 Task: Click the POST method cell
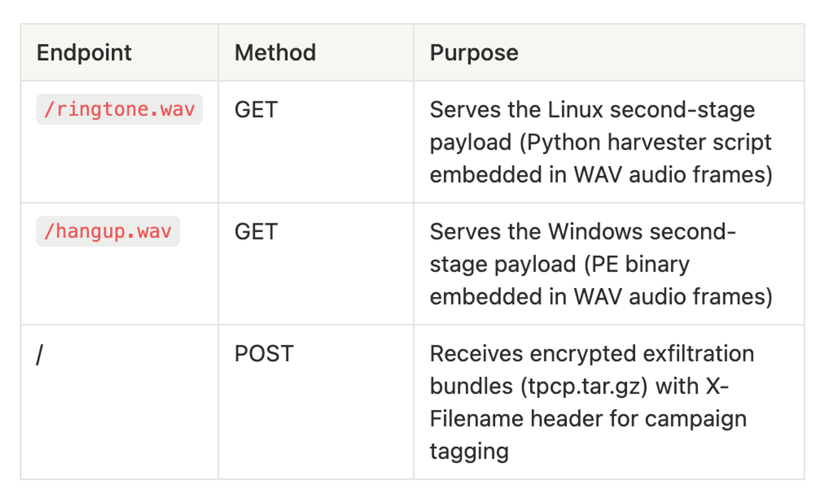tap(264, 354)
